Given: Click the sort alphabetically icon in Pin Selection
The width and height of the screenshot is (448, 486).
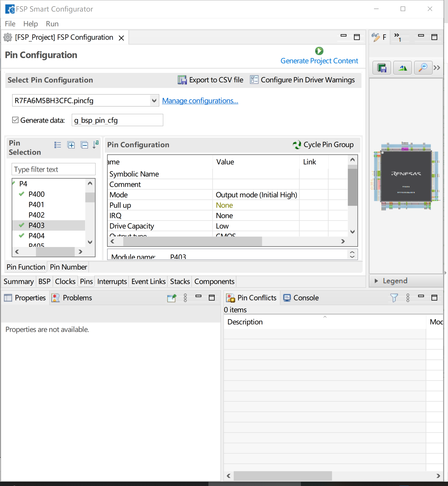Looking at the screenshot, I should click(96, 145).
